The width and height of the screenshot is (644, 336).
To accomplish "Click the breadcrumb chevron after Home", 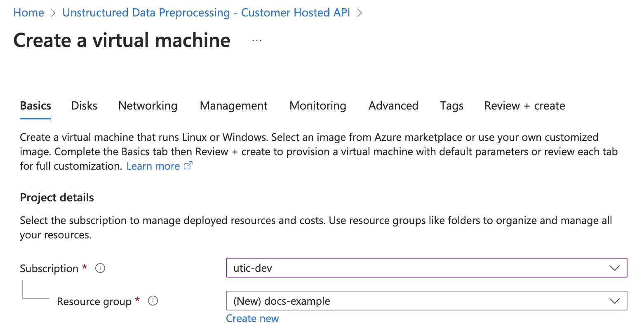I will coord(53,13).
